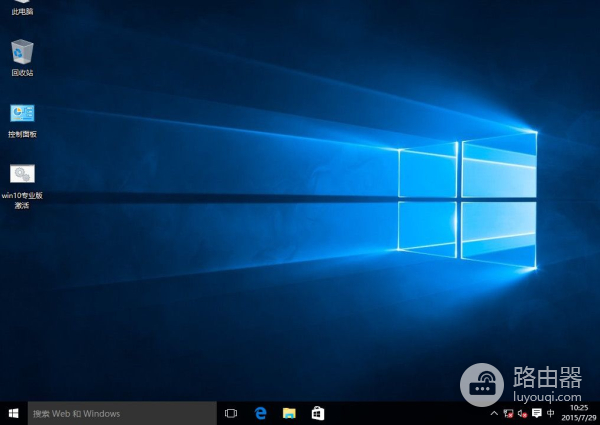This screenshot has height=425, width=600.
Task: Show hidden system tray icons
Action: pyautogui.click(x=494, y=413)
